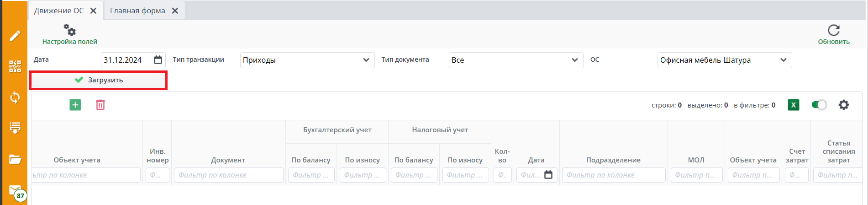
Task: Toggle the green switch near Excel icon
Action: [x=819, y=105]
